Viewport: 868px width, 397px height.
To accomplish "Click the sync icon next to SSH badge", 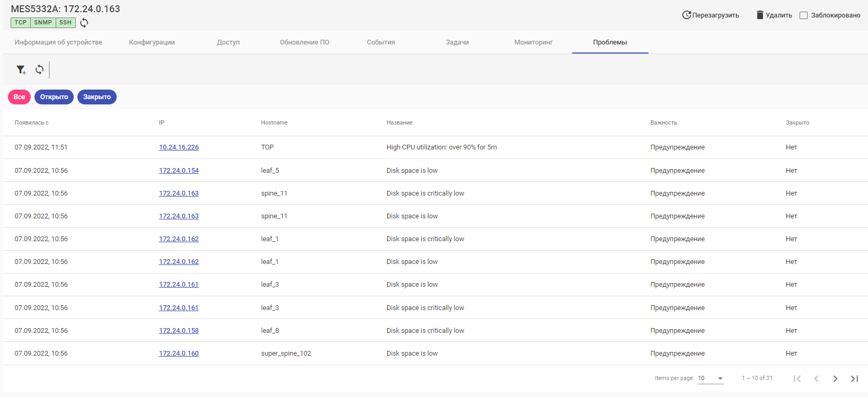I will (84, 23).
